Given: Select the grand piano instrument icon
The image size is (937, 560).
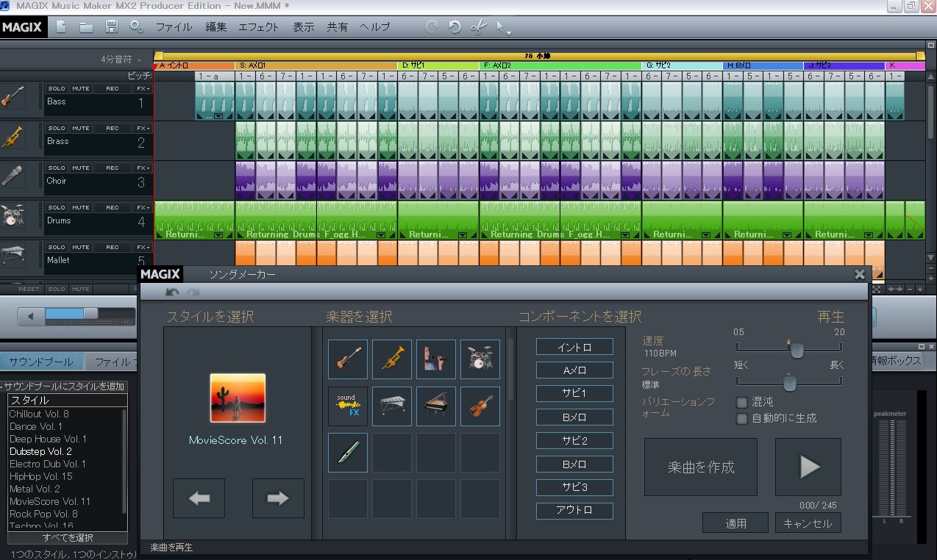Looking at the screenshot, I should [x=436, y=406].
